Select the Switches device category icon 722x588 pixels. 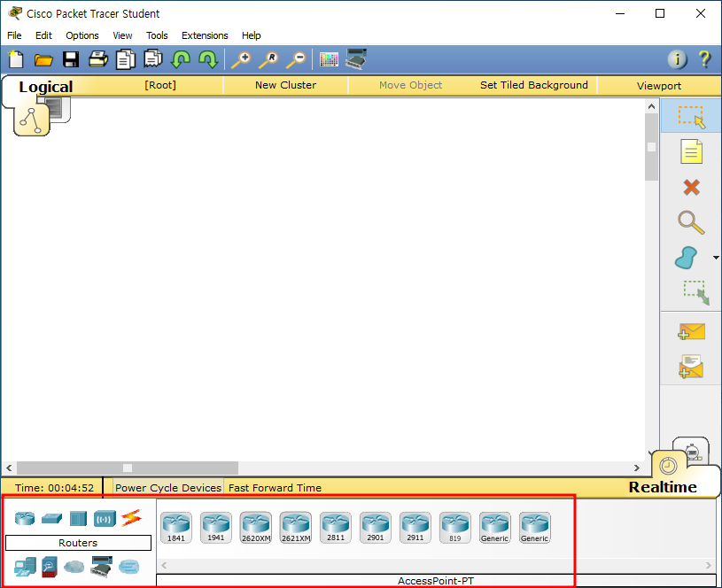point(51,518)
